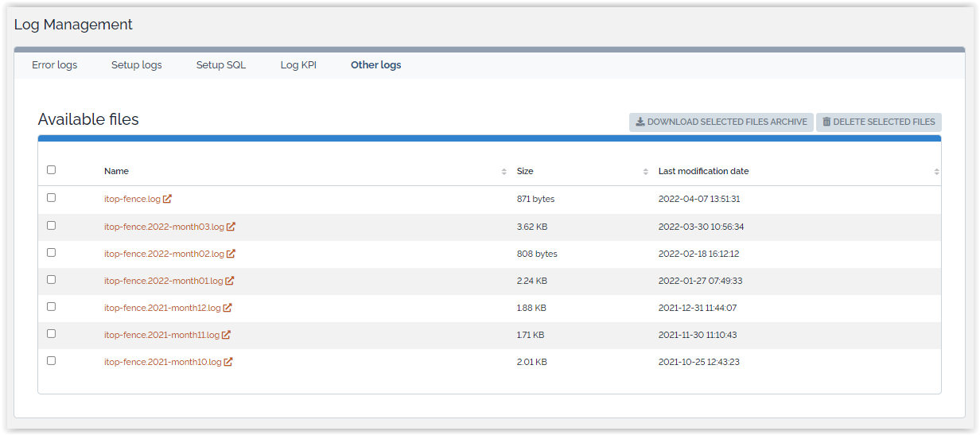The height and width of the screenshot is (435, 980).
Task: Open external link icon for itop-fence.2021-month10.log
Action: click(x=228, y=362)
